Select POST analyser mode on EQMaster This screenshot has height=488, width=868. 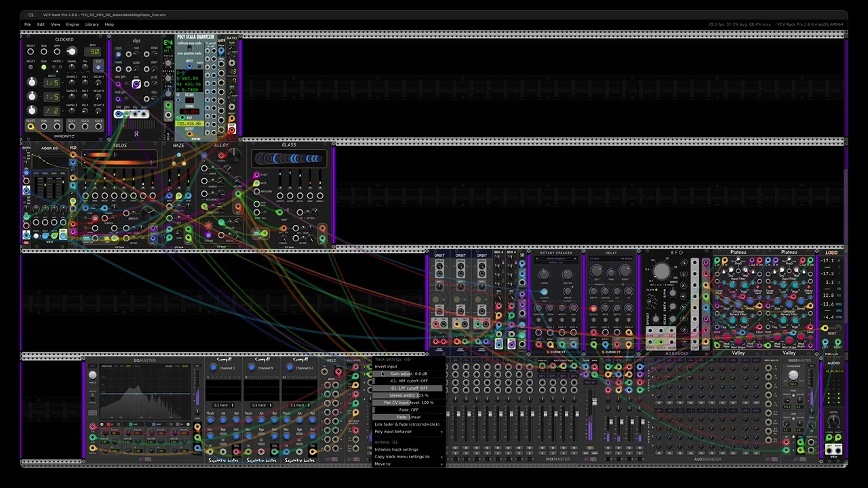129,367
